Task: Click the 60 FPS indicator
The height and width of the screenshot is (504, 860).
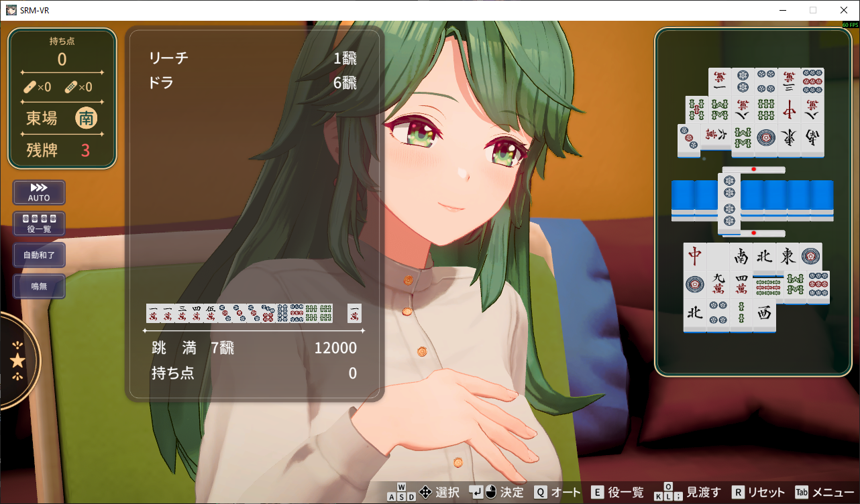Action: click(851, 25)
